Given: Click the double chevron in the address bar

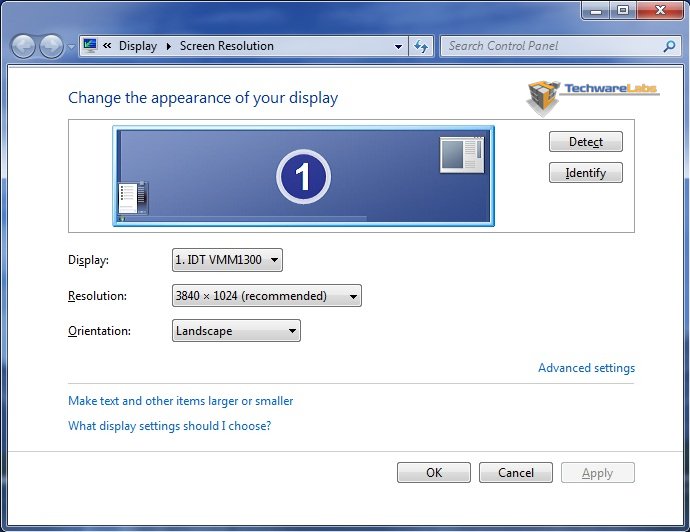Looking at the screenshot, I should pyautogui.click(x=107, y=45).
